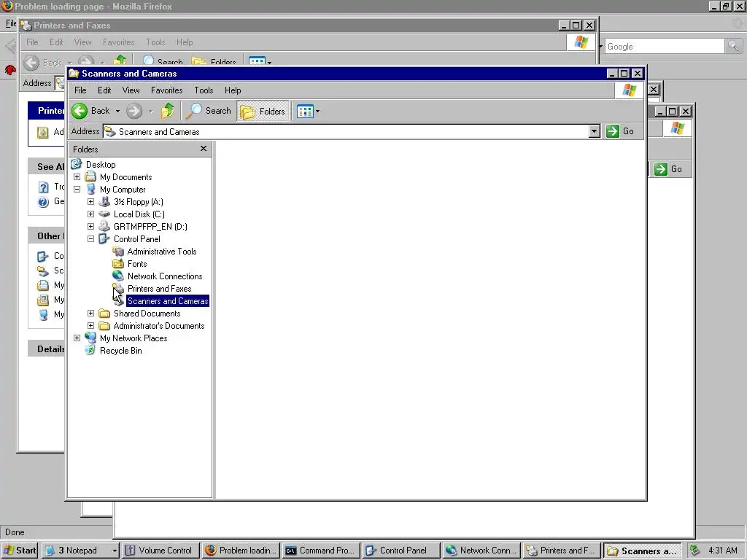The image size is (747, 560).
Task: Open the Views dropdown arrow
Action: (x=318, y=112)
